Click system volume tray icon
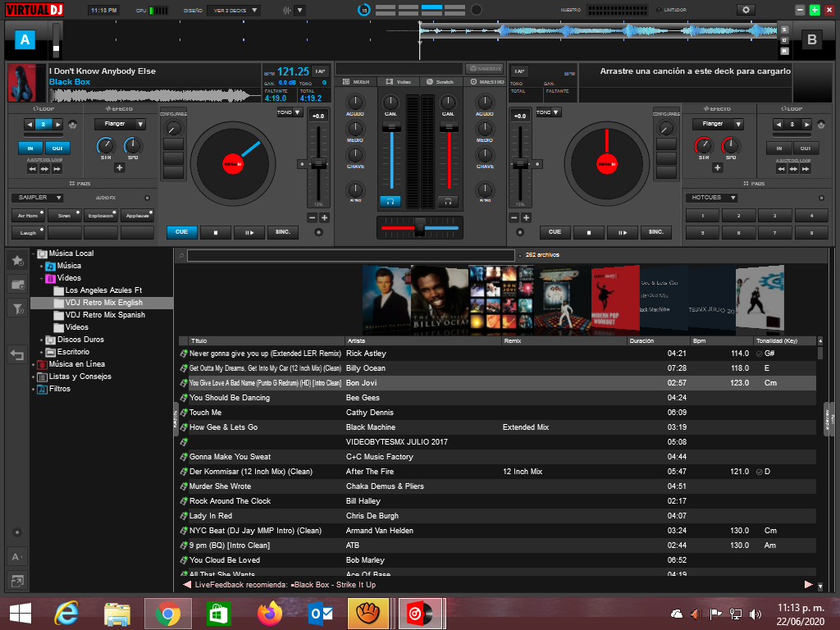840x630 pixels. (x=756, y=614)
